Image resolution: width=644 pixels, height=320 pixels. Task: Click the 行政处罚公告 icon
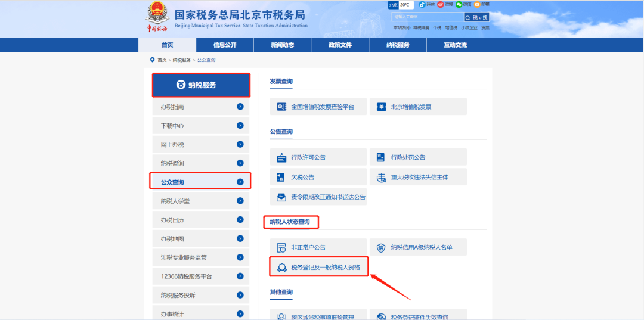coord(380,157)
